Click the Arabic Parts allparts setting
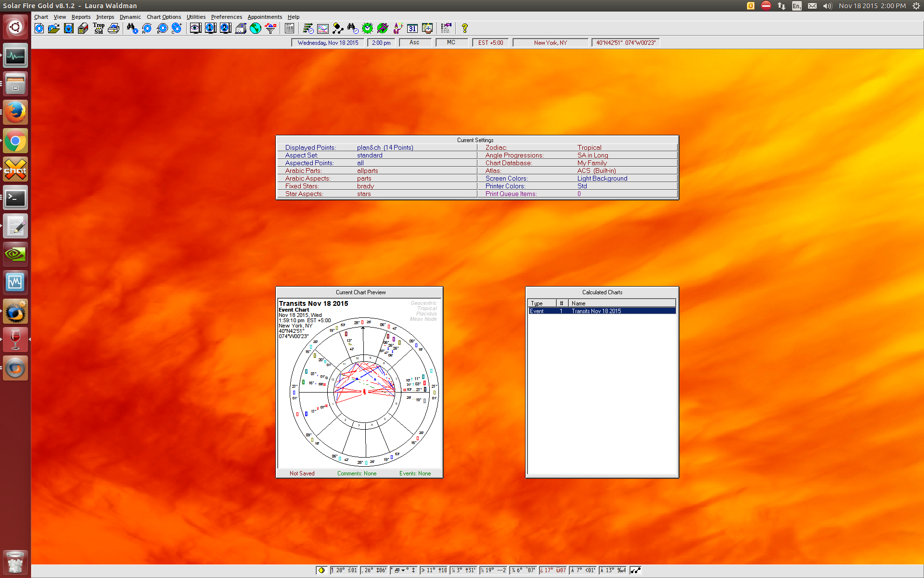 [377, 171]
